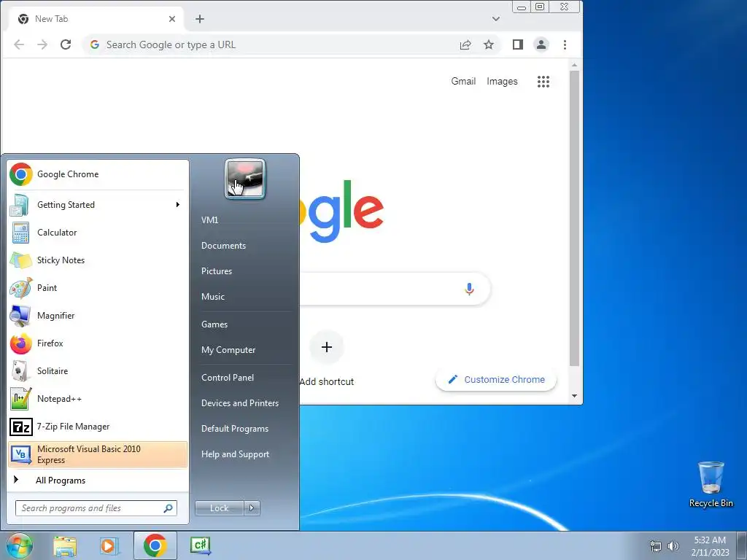Focus the Search programs and files box

pyautogui.click(x=96, y=508)
